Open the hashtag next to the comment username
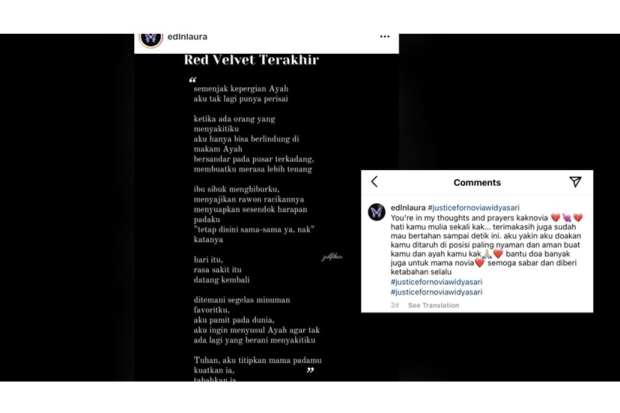The width and height of the screenshot is (620, 413). click(x=474, y=208)
